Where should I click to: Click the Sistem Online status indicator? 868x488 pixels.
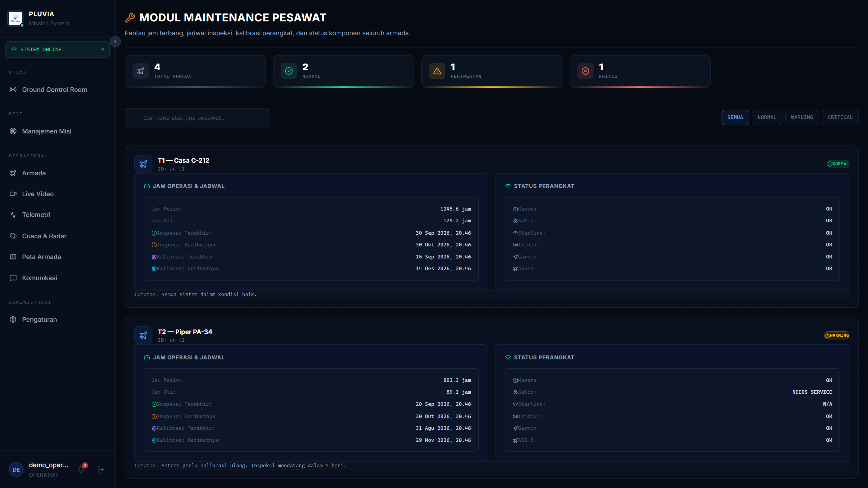[58, 49]
